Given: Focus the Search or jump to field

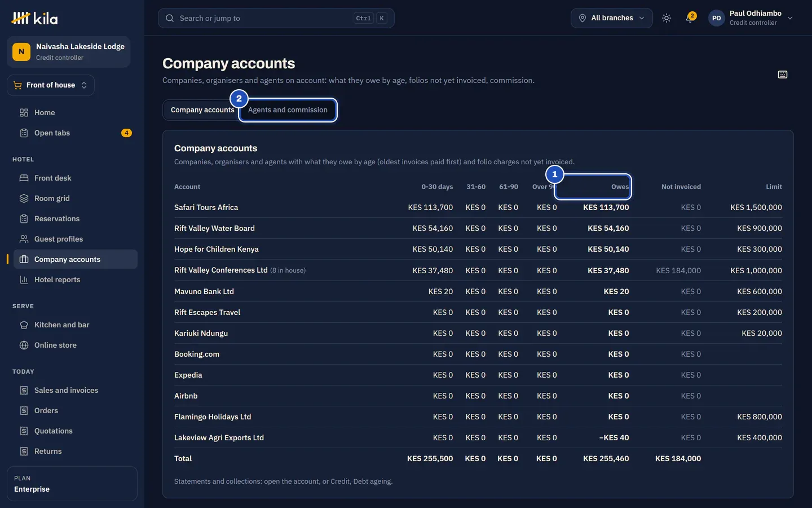Looking at the screenshot, I should coord(276,18).
